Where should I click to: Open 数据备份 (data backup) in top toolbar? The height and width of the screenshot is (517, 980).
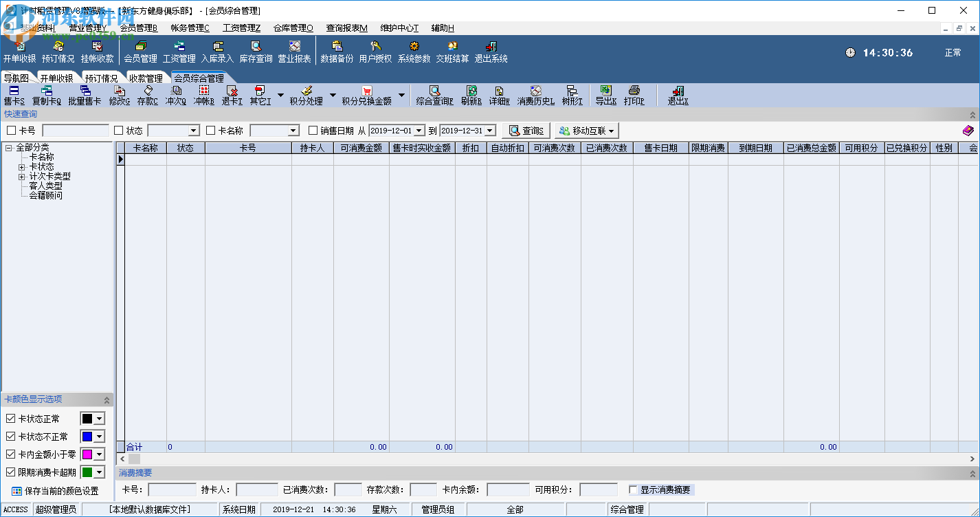[337, 52]
